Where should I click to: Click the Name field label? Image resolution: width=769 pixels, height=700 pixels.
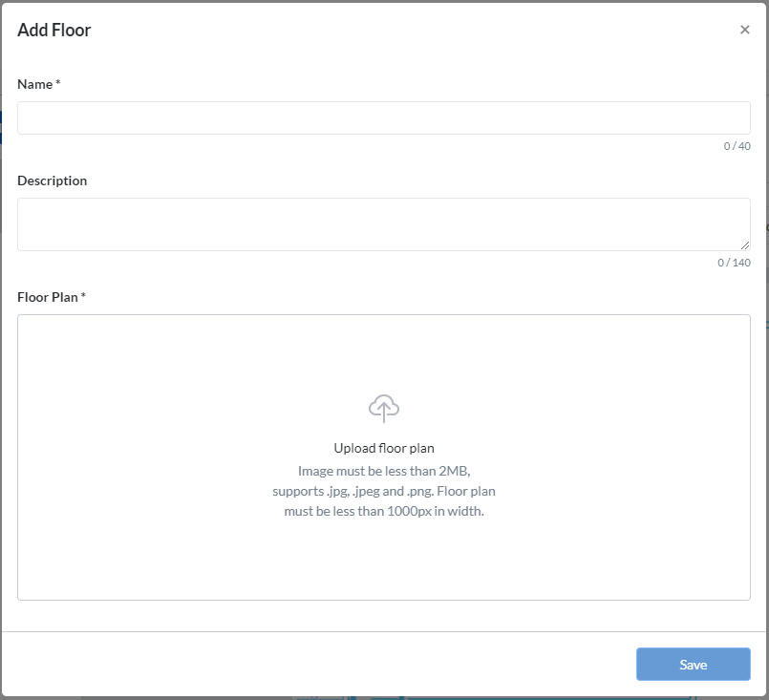coord(34,84)
